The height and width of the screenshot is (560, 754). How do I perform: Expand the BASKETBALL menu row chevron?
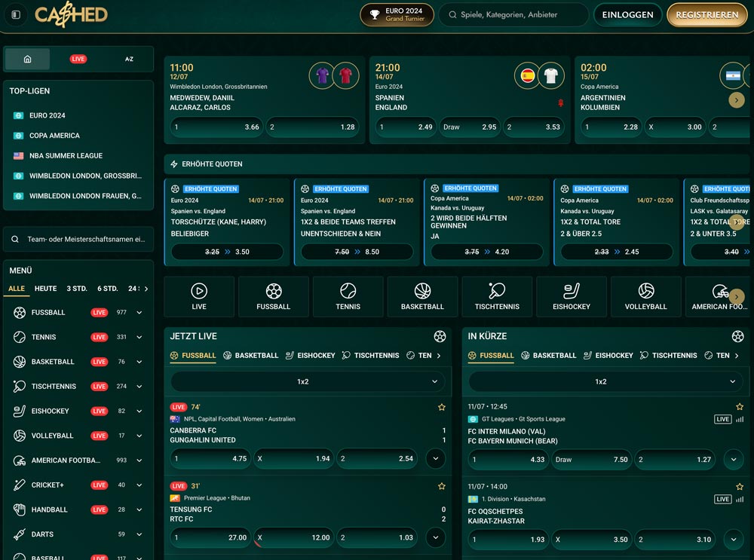click(x=139, y=362)
